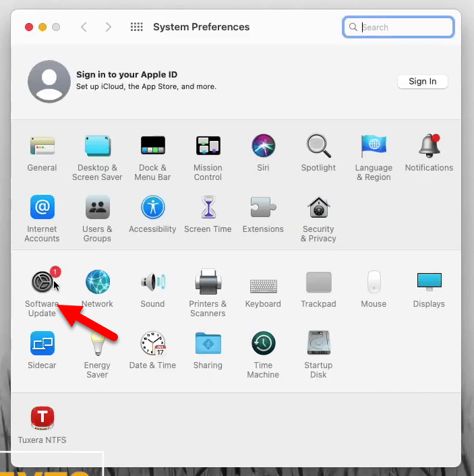474x476 pixels.
Task: Open the General preferences pane
Action: click(42, 146)
